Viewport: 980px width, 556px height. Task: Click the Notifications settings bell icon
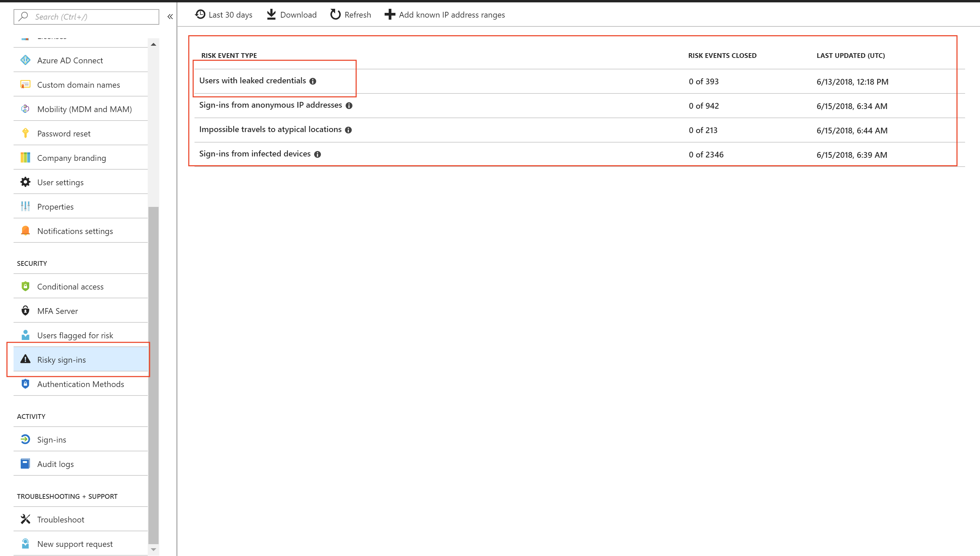[25, 231]
